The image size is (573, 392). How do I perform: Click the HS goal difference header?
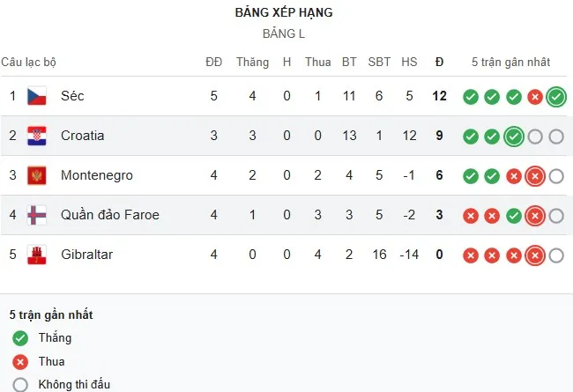pyautogui.click(x=409, y=63)
